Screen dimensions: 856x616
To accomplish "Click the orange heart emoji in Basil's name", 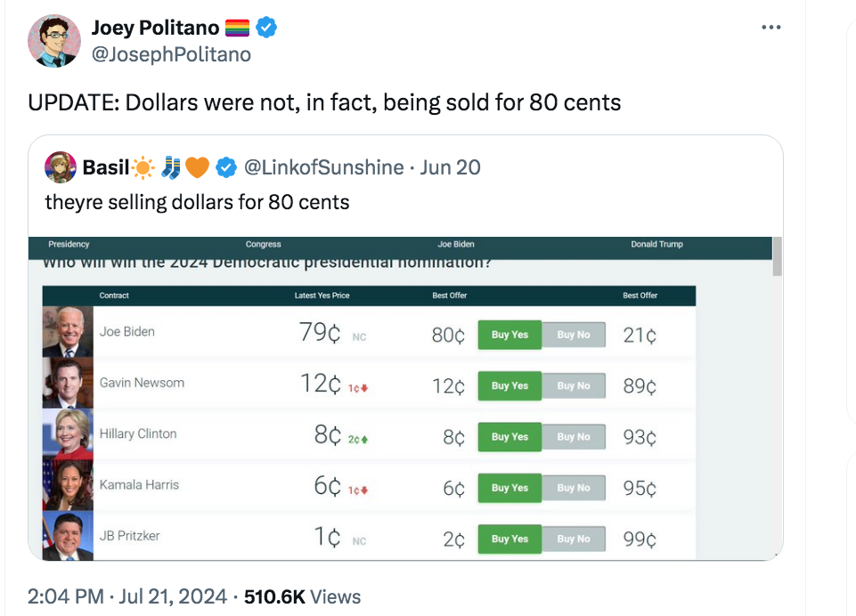I will 197,167.
